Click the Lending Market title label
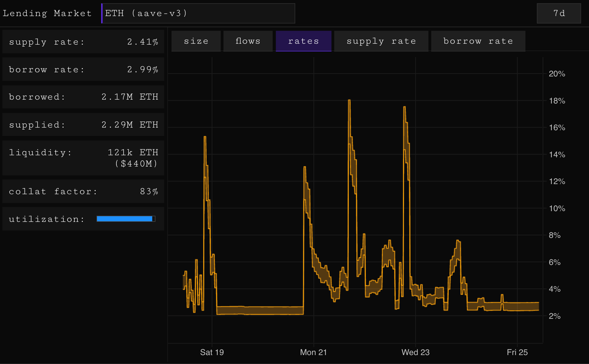589x364 pixels. point(47,13)
